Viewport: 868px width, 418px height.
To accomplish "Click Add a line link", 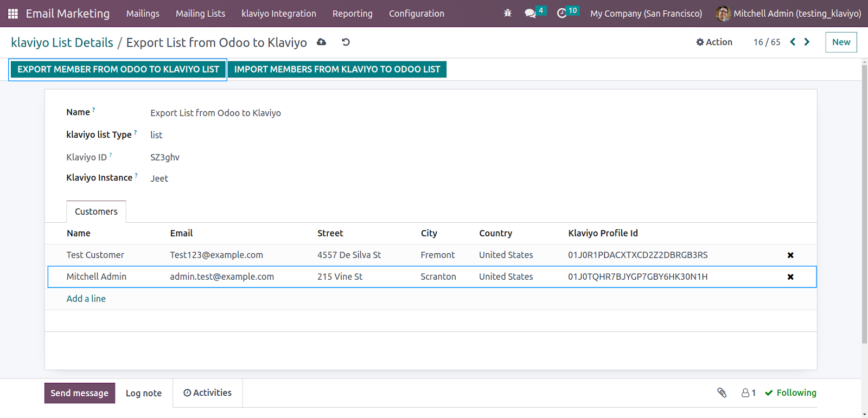I will click(x=86, y=299).
